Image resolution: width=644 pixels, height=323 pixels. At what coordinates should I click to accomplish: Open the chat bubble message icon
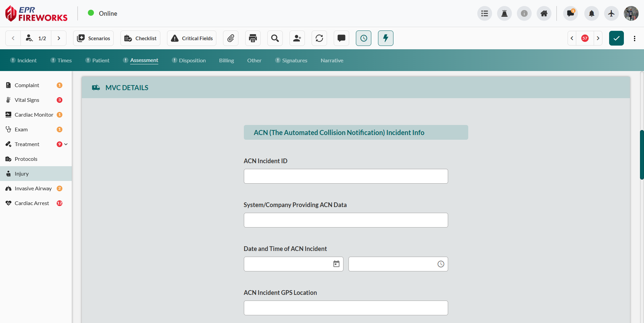[341, 38]
